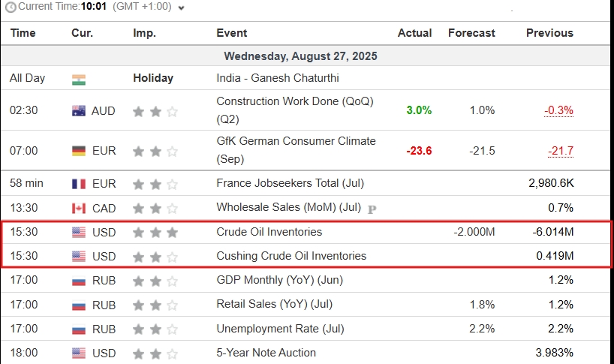This screenshot has height=364, width=614.
Task: Click the Russian flag in the GDP Monthly row
Action: point(79,281)
